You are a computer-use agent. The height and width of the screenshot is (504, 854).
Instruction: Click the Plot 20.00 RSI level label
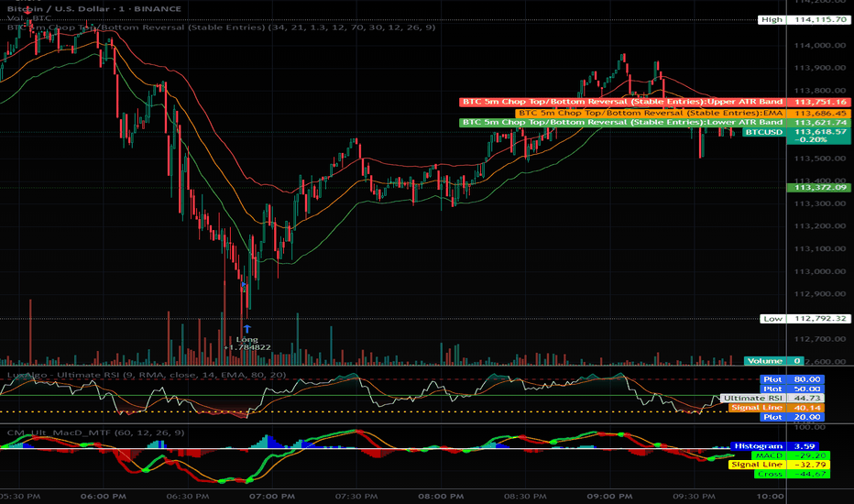(792, 417)
